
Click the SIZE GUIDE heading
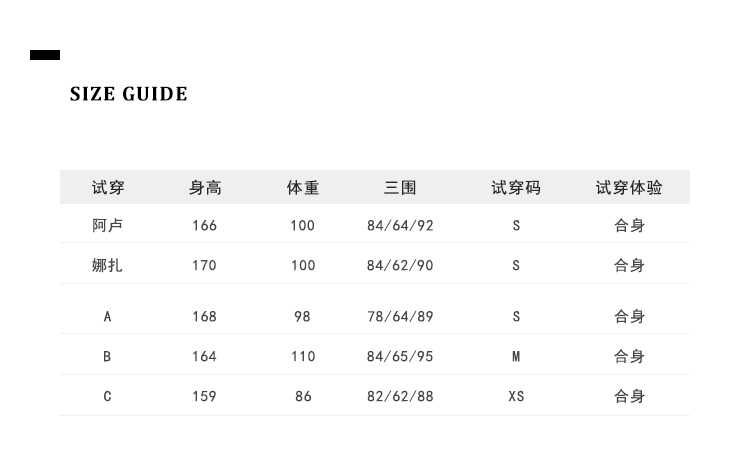[x=128, y=94]
